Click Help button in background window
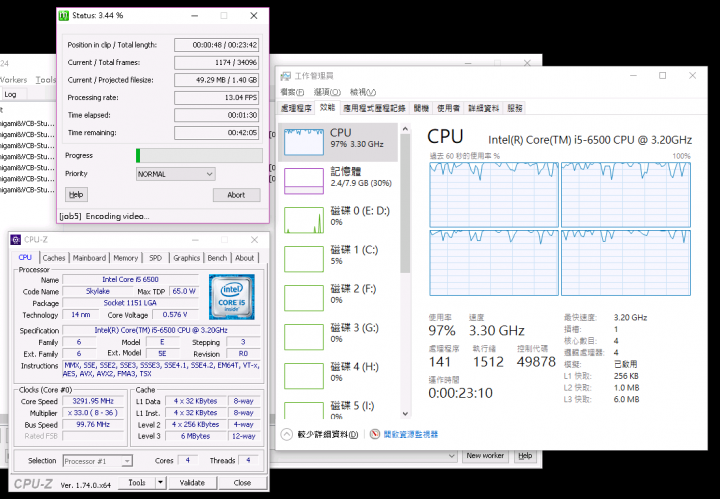Viewport: 720px width, 499px height. tap(525, 456)
